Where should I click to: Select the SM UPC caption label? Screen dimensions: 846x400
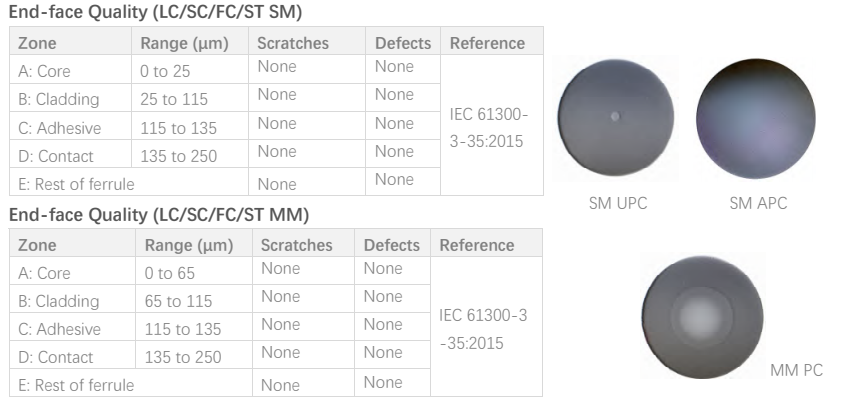point(618,203)
